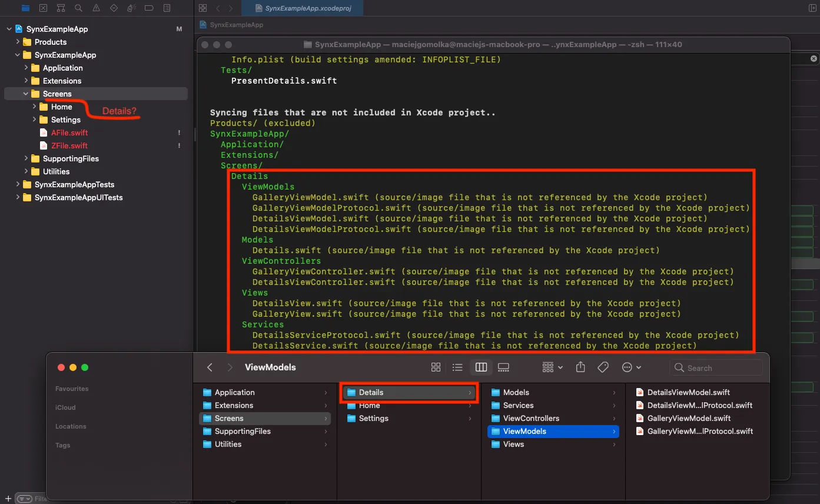Expand the SynxExampleAppUITests group
The image size is (820, 504).
(x=18, y=197)
